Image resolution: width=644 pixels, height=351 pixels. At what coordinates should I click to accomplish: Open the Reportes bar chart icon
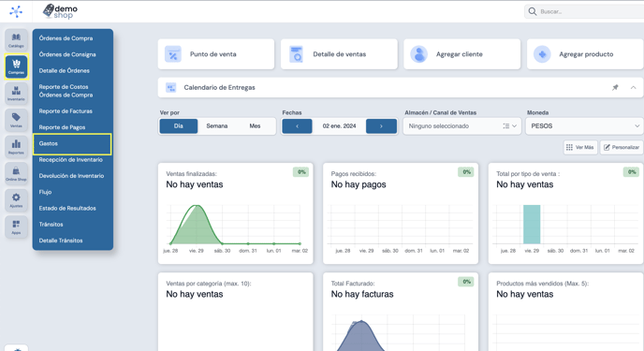pyautogui.click(x=16, y=147)
